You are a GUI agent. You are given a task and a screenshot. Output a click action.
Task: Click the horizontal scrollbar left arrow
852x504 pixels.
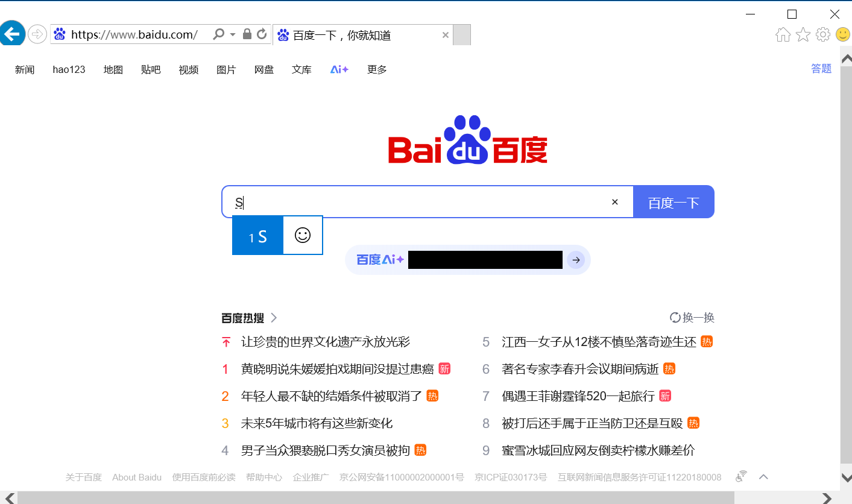click(10, 498)
